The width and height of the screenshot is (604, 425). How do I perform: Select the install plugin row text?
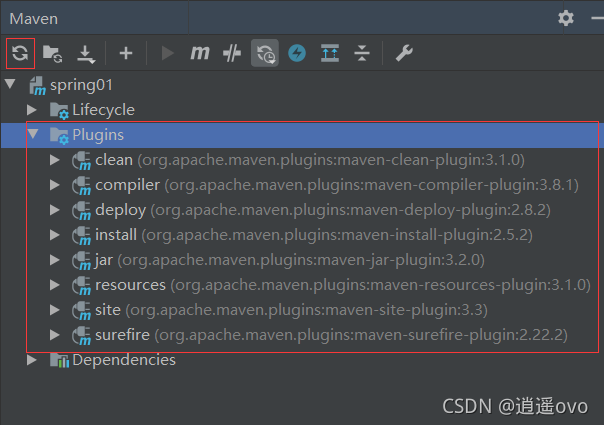tap(314, 235)
